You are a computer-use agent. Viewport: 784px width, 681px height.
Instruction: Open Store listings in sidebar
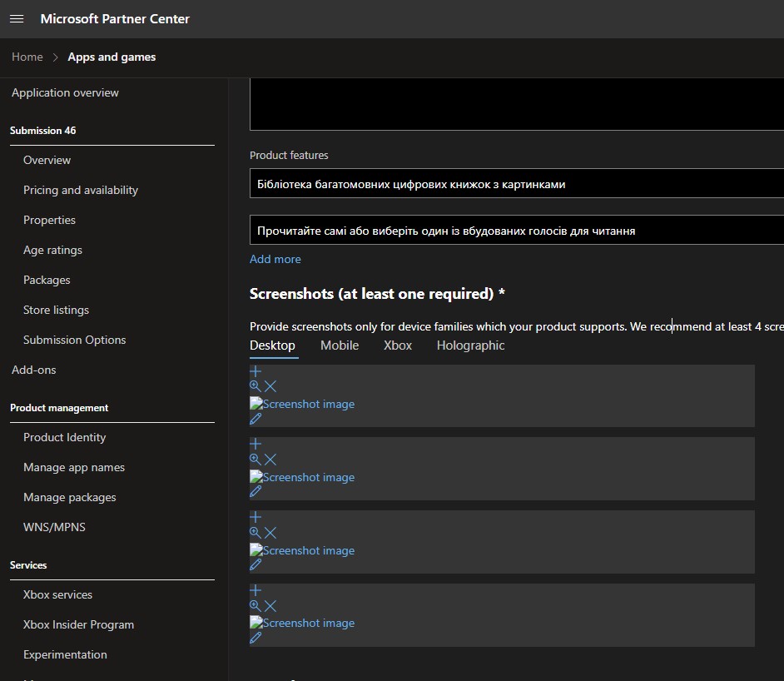click(56, 310)
